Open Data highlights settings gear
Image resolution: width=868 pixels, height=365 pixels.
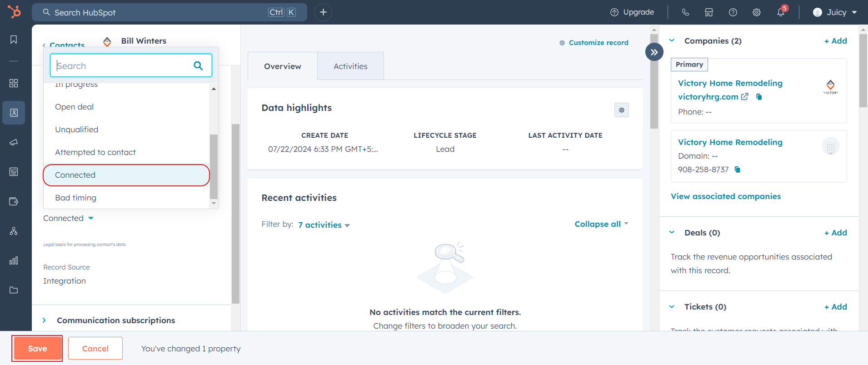point(622,110)
